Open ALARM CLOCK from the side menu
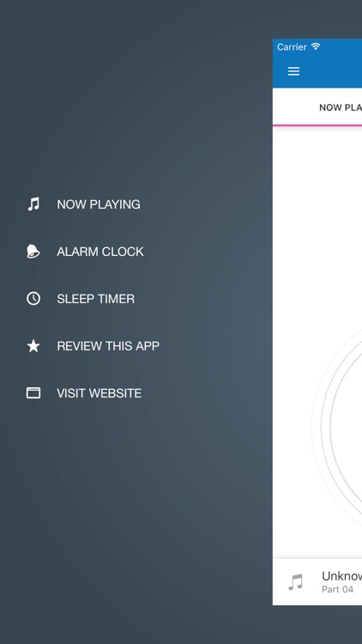 (100, 252)
